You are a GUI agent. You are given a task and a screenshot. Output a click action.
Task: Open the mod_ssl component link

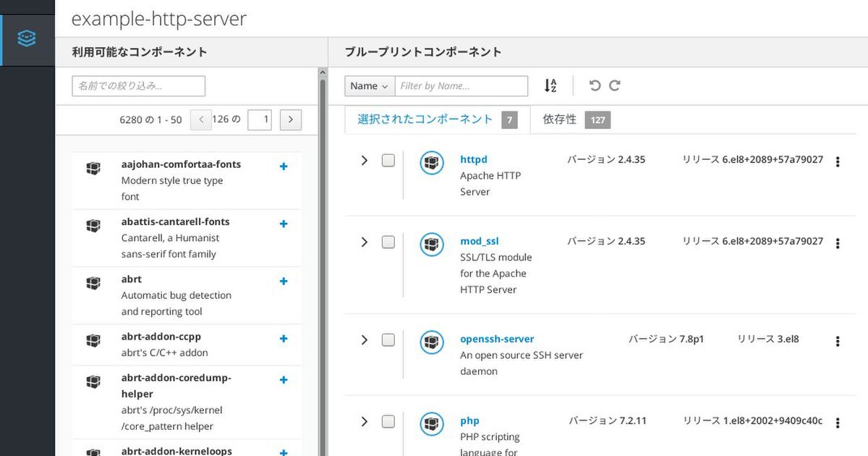479,241
